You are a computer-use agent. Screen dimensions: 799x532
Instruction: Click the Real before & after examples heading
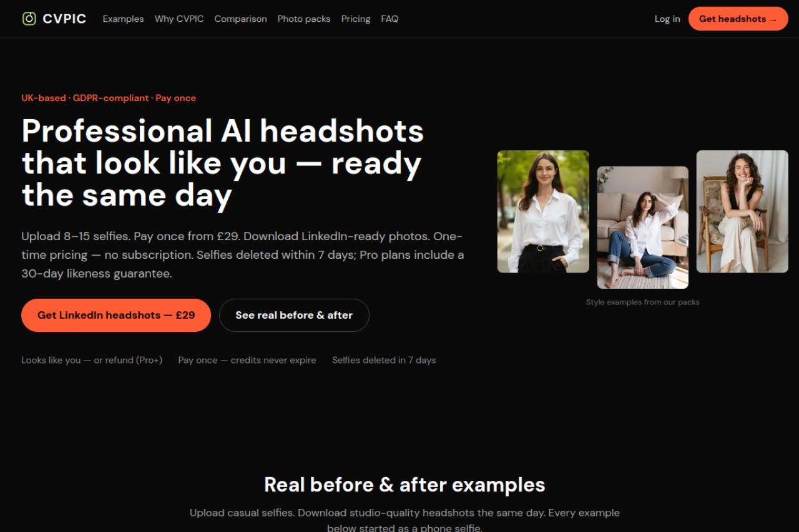pos(404,485)
